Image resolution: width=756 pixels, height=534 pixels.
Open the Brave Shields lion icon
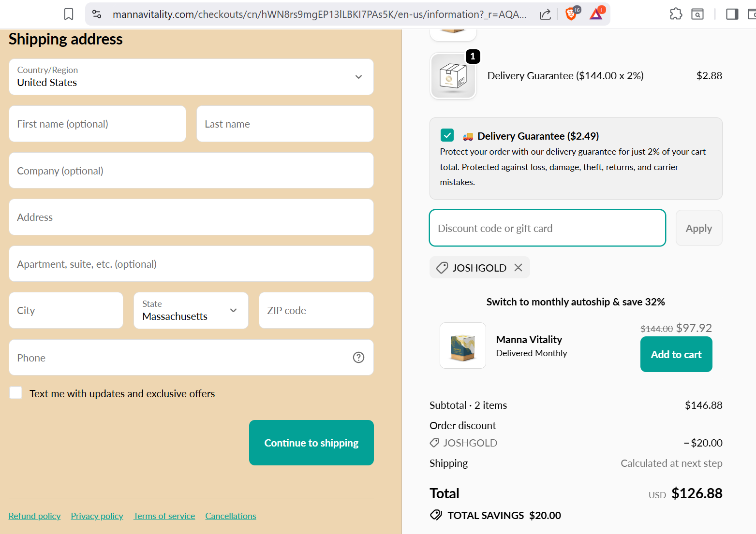click(571, 14)
